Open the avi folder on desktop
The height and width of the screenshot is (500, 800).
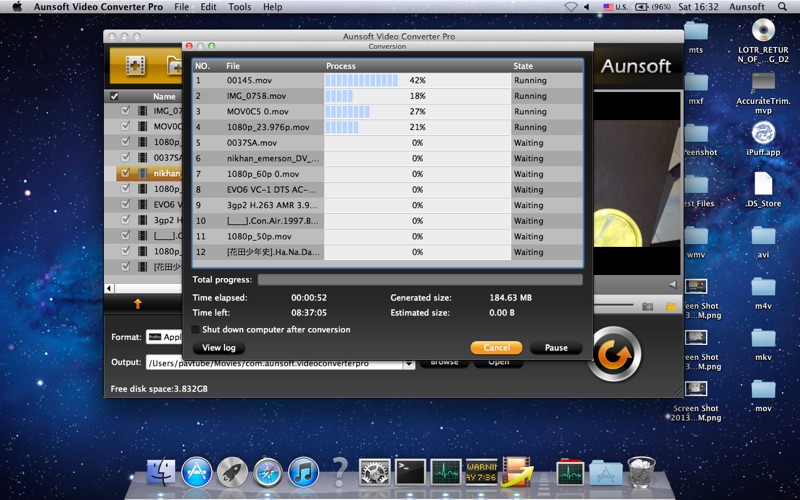coord(763,236)
